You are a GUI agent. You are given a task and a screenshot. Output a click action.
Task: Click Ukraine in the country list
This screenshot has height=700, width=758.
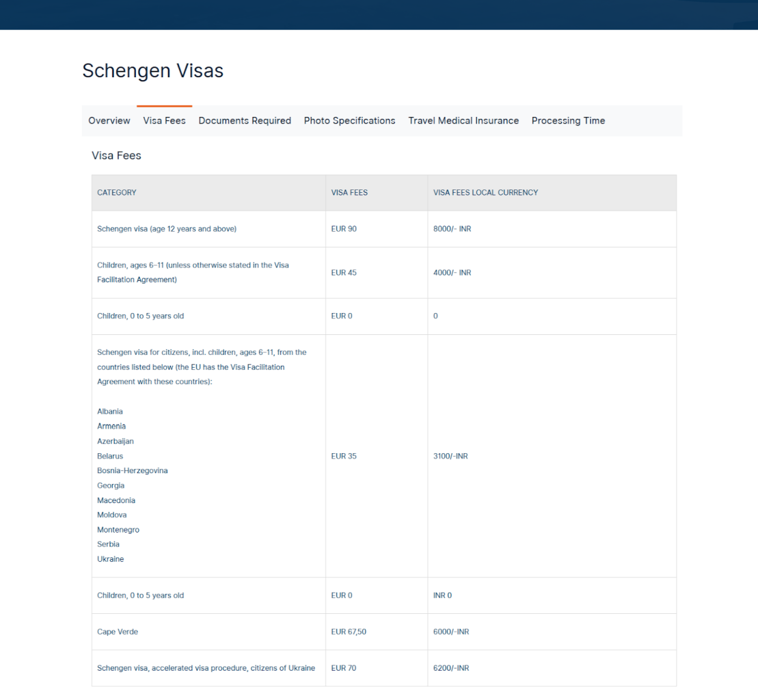click(110, 559)
